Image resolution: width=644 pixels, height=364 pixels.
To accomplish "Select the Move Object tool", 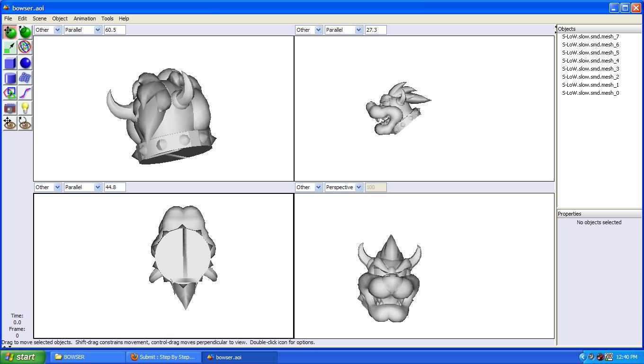I will 10,32.
